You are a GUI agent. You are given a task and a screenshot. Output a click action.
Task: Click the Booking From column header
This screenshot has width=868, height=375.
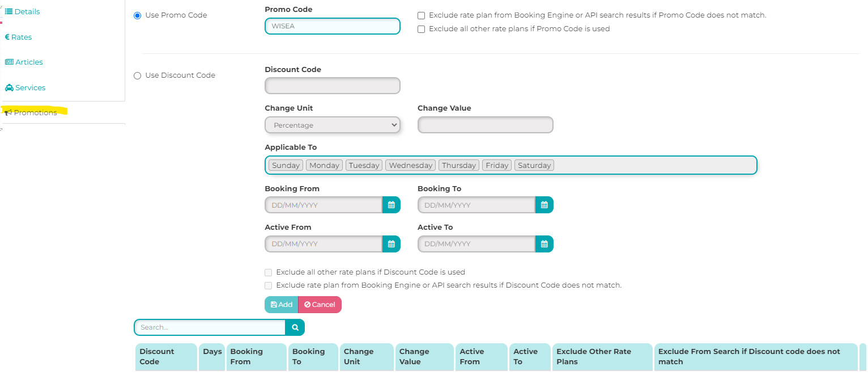click(257, 357)
